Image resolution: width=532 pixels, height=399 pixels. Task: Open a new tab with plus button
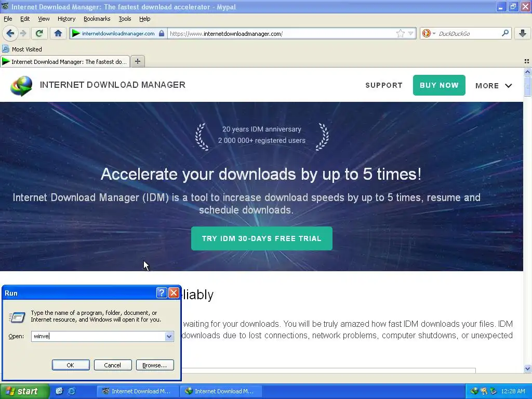point(137,61)
